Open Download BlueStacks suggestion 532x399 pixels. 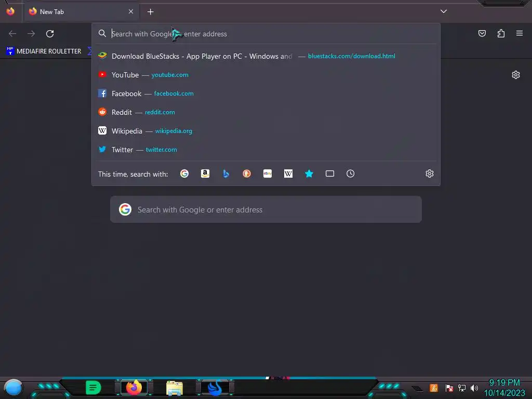point(266,56)
